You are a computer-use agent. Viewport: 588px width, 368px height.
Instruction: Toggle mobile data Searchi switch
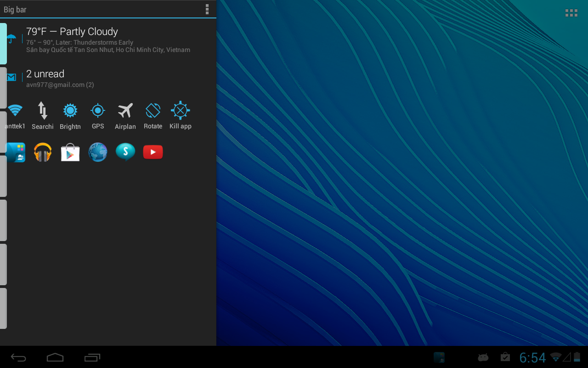click(43, 116)
